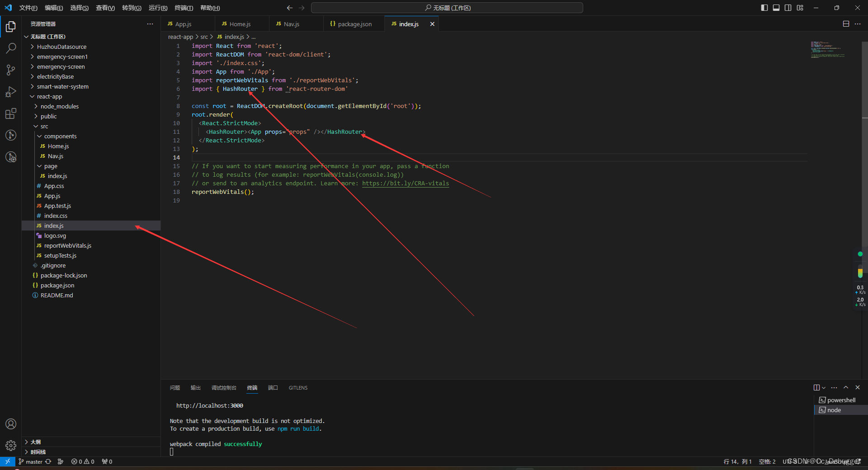Open terminal panel more actions
Viewport: 868px width, 470px height.
[834, 387]
